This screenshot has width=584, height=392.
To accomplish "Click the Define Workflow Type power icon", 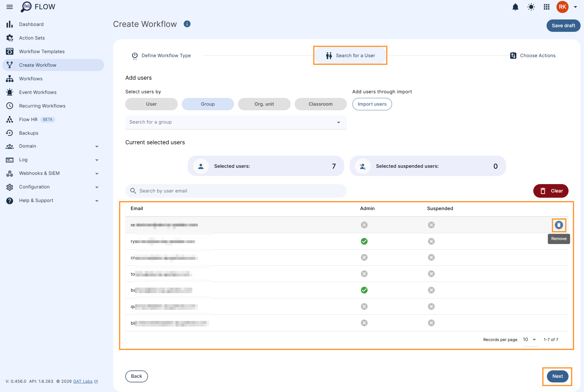I will [135, 56].
